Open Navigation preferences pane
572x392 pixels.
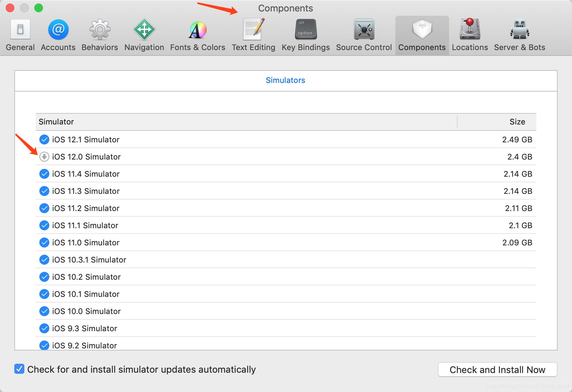tap(144, 35)
